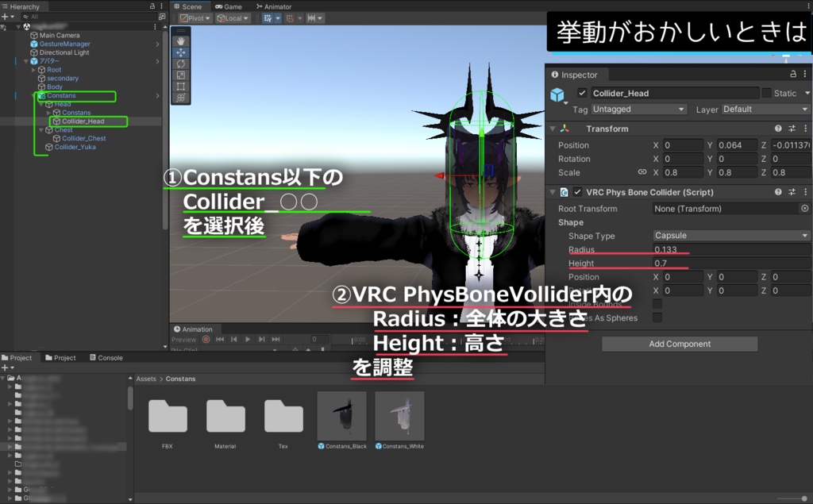Image resolution: width=813 pixels, height=504 pixels.
Task: Open Transform component presets icon
Action: pyautogui.click(x=792, y=129)
